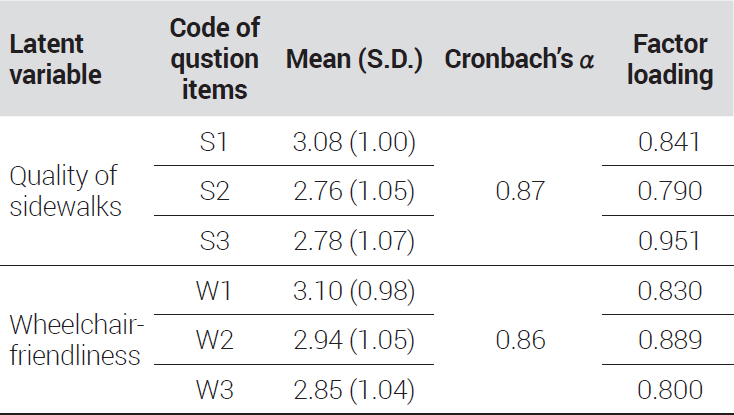Select the Wheelchair-friendliness label

click(x=76, y=340)
